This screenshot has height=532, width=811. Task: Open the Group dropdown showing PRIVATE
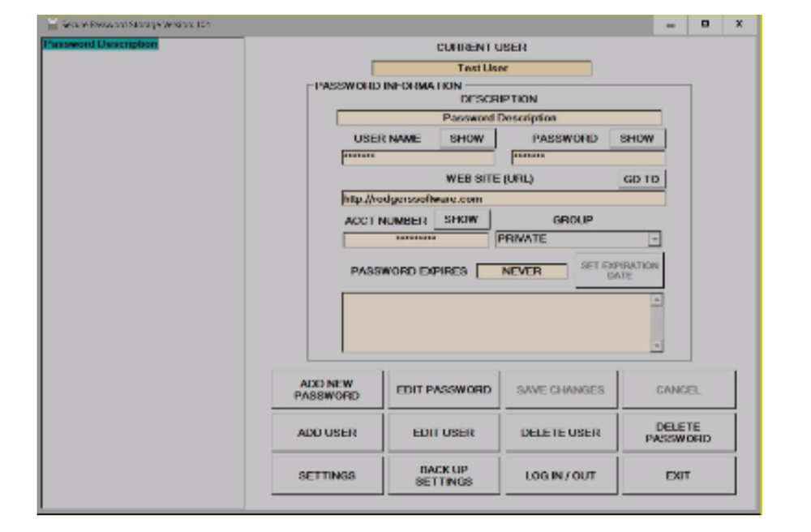pos(577,239)
